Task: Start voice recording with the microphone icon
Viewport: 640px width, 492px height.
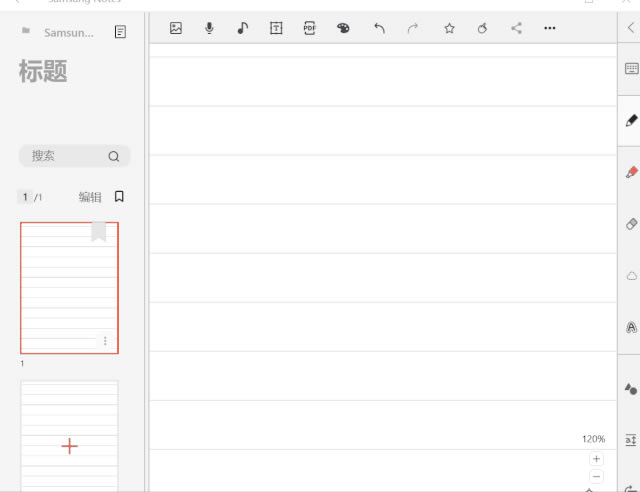Action: 209,28
